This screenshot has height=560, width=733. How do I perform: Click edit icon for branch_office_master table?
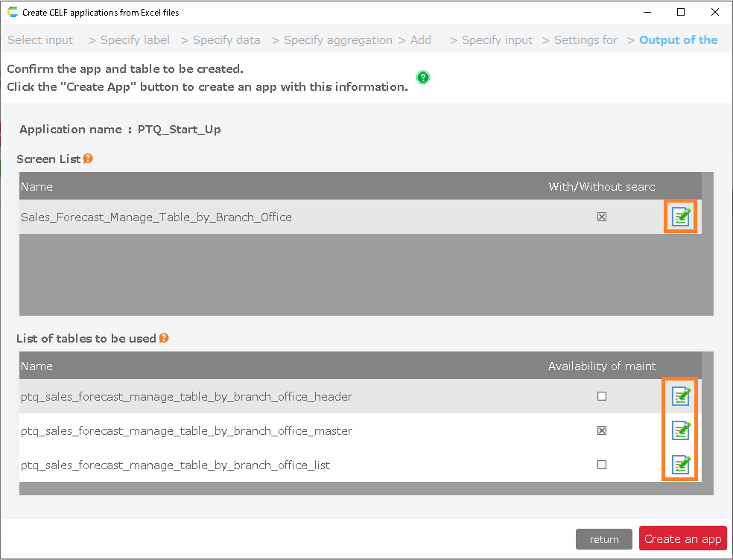[x=681, y=430]
